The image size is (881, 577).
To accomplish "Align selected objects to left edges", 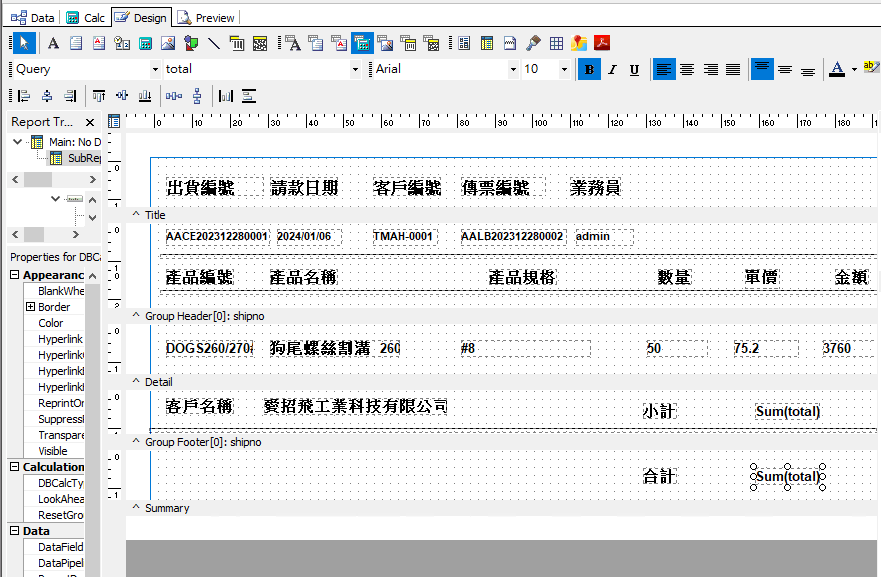I will [x=24, y=96].
